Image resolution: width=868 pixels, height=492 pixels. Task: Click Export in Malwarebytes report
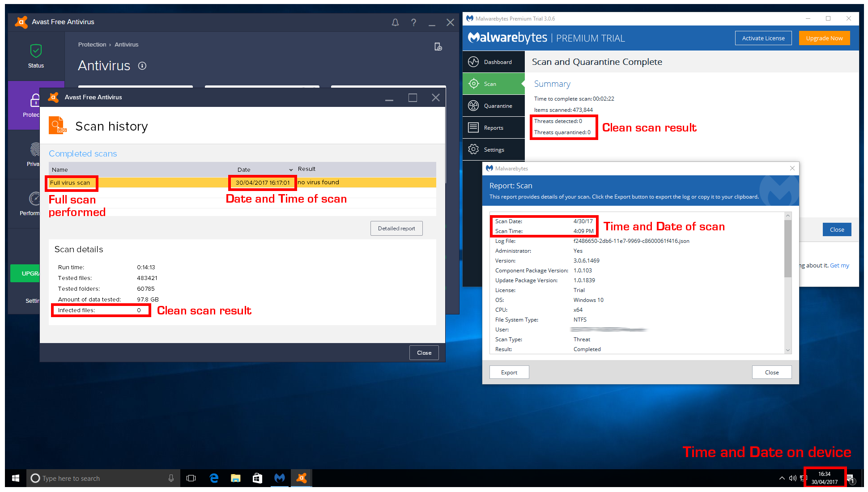509,373
